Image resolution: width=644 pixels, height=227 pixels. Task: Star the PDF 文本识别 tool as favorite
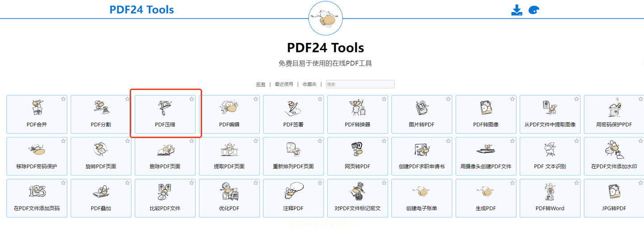coord(576,141)
